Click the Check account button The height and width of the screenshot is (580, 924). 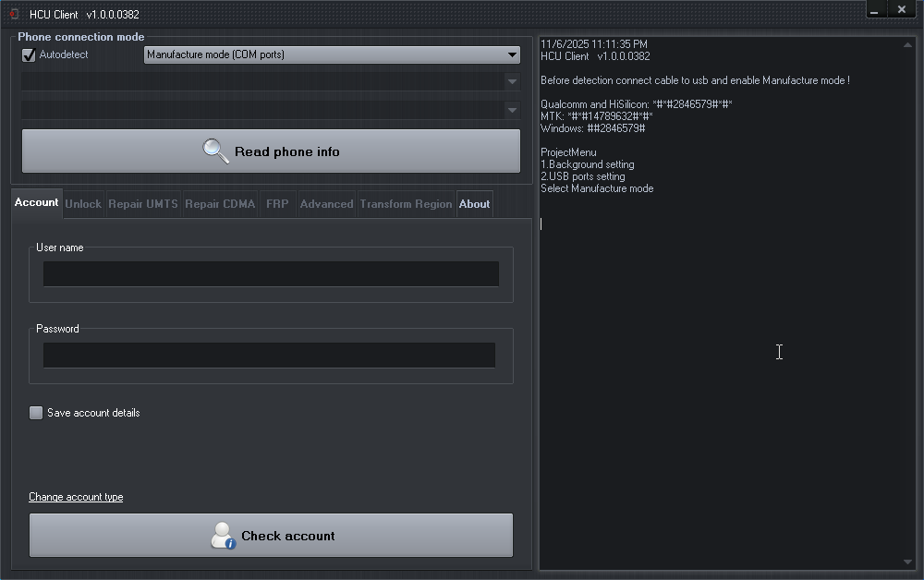pyautogui.click(x=271, y=536)
